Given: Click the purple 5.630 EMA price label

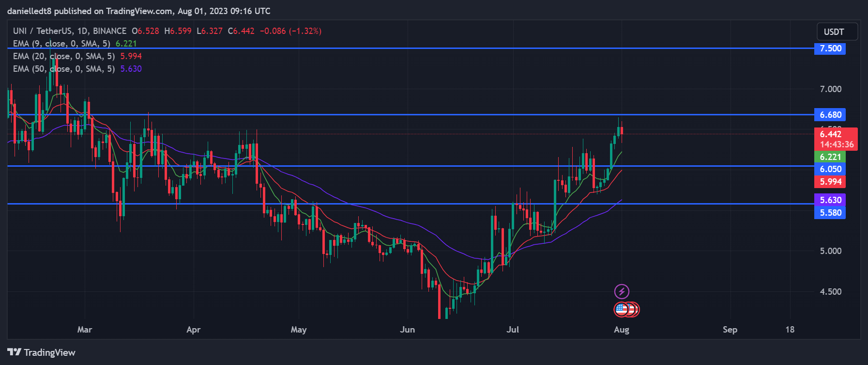Looking at the screenshot, I should click(830, 200).
